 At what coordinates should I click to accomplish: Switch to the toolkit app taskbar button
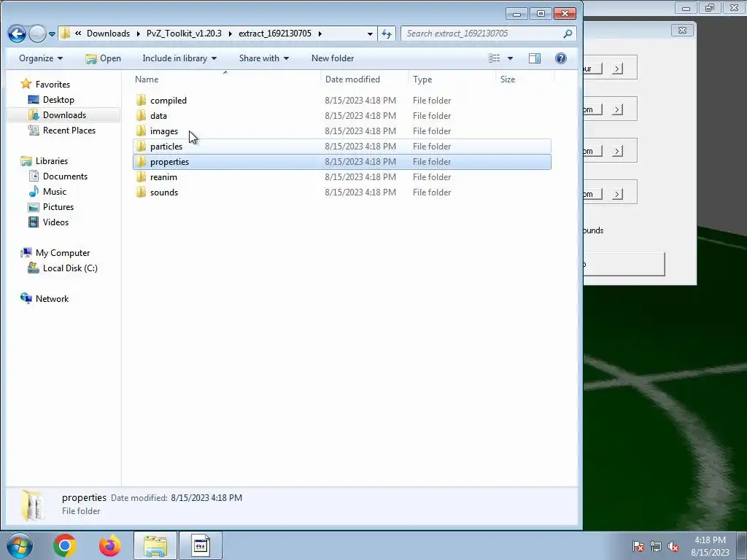(201, 545)
